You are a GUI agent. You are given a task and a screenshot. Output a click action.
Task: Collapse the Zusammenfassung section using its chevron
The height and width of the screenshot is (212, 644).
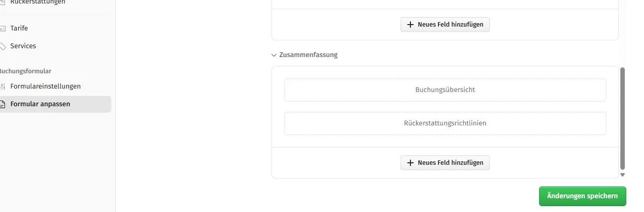pos(274,55)
